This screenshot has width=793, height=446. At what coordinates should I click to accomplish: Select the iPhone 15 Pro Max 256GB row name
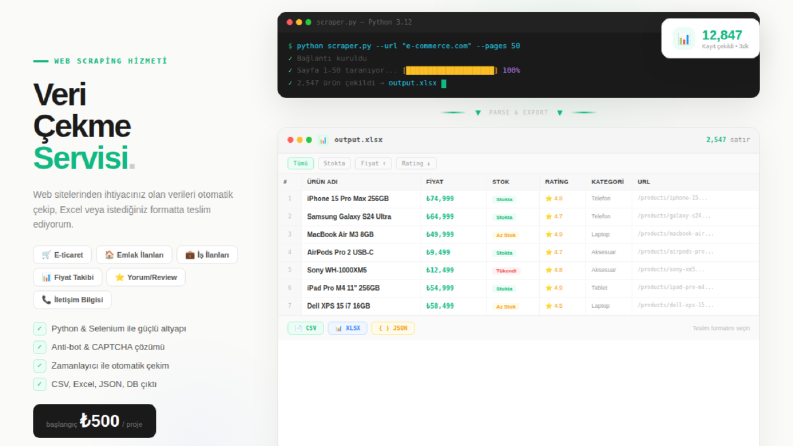coord(348,199)
